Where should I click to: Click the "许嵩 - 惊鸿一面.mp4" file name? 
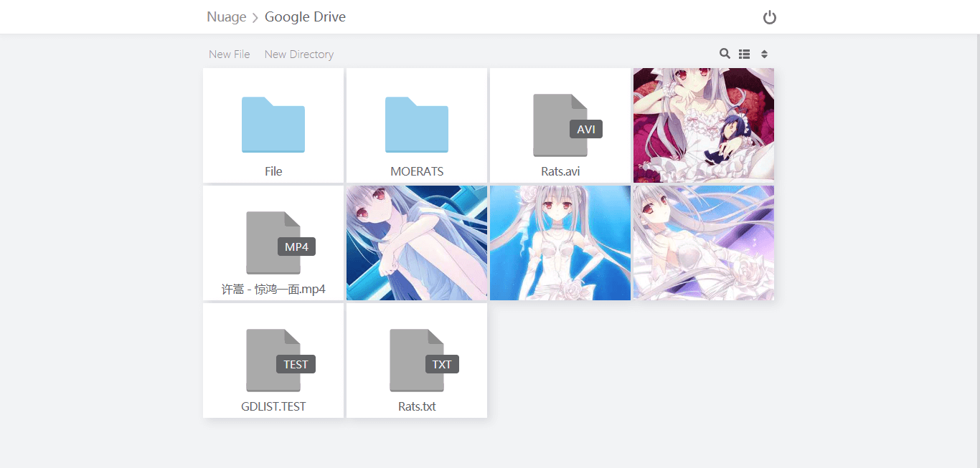coord(273,289)
